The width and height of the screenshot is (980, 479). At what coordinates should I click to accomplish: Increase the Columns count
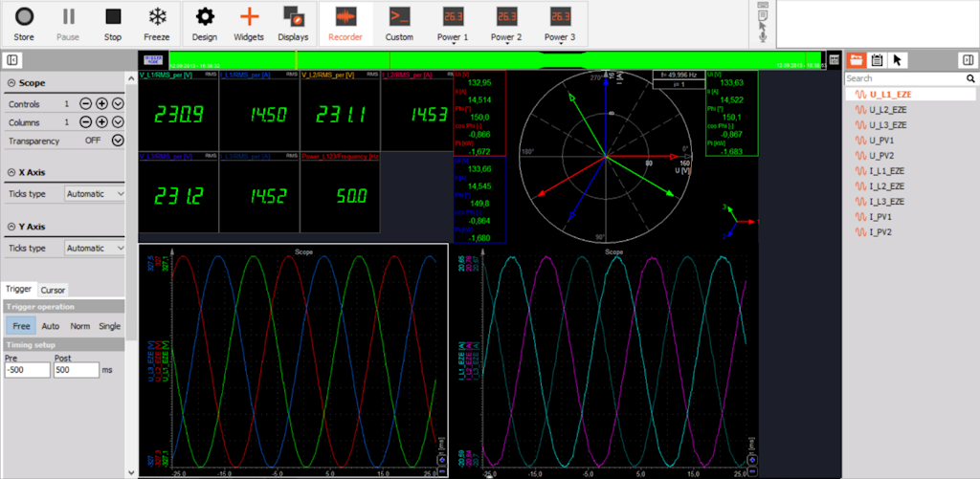coord(101,122)
